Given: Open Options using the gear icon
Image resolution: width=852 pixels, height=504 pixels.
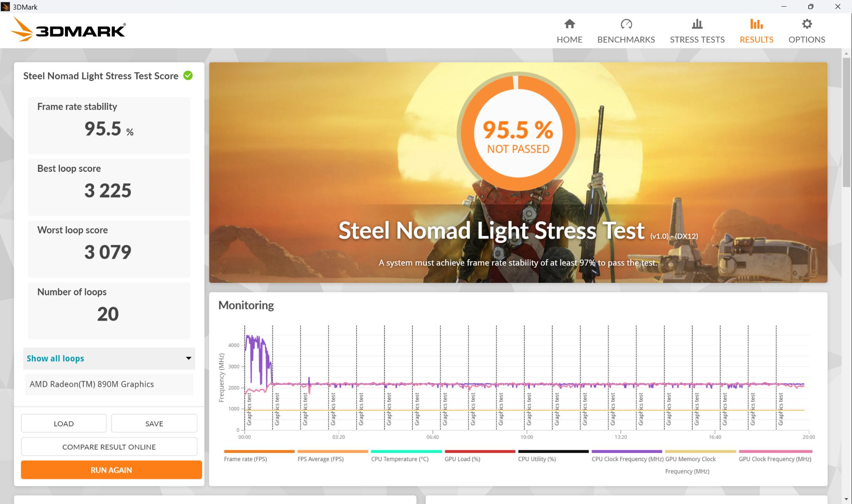Looking at the screenshot, I should coord(807,24).
